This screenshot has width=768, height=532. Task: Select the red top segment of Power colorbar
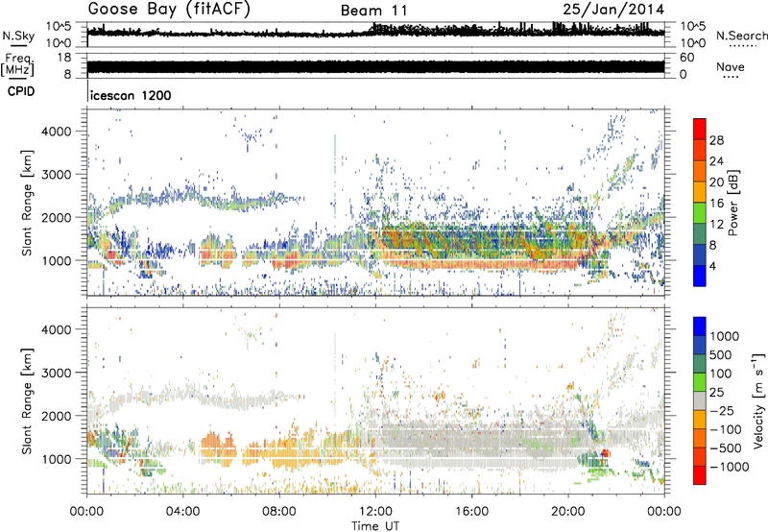700,128
